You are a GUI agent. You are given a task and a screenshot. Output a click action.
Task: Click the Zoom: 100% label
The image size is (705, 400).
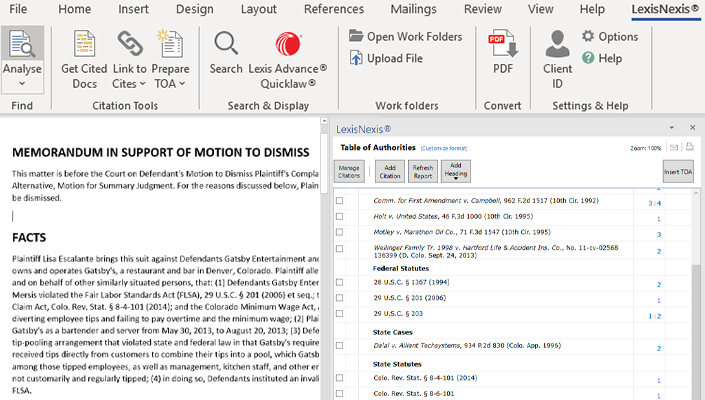pos(646,148)
